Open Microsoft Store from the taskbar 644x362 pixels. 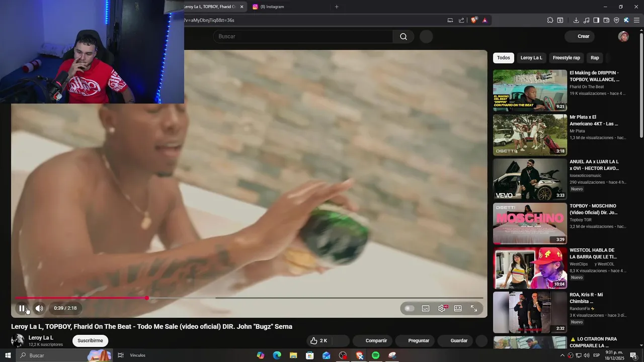coord(310,355)
